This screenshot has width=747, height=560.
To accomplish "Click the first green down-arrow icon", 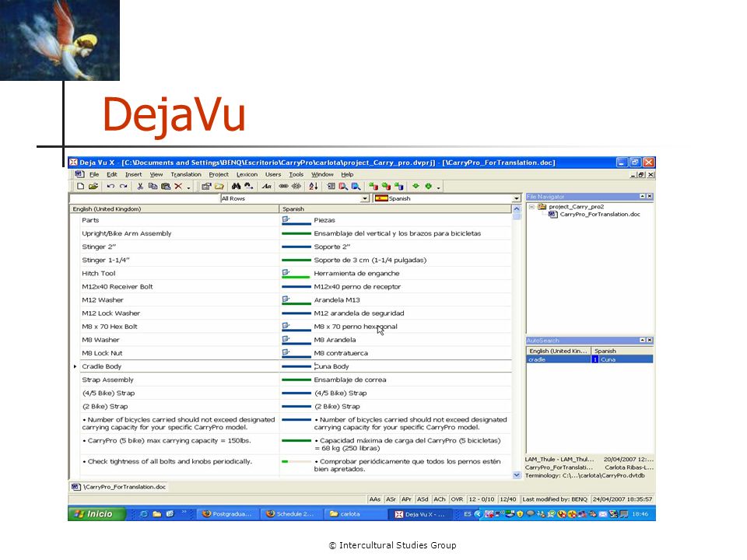I will pos(416,186).
